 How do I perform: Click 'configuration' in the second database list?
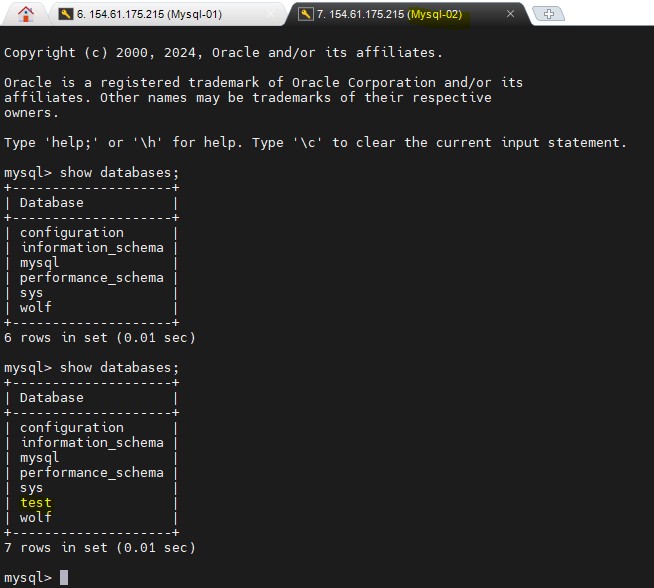pos(72,427)
